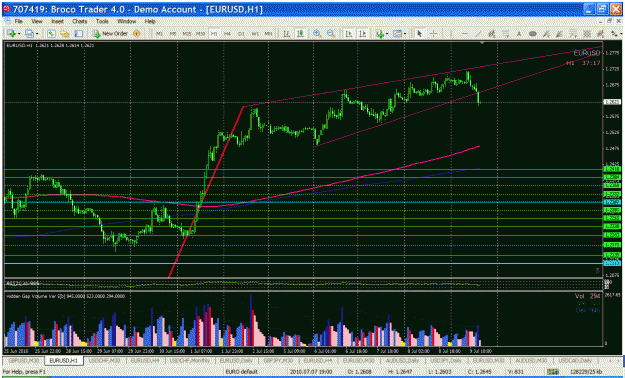Toggle the Expert Advisors icon
This screenshot has width=625, height=378.
pos(136,34)
